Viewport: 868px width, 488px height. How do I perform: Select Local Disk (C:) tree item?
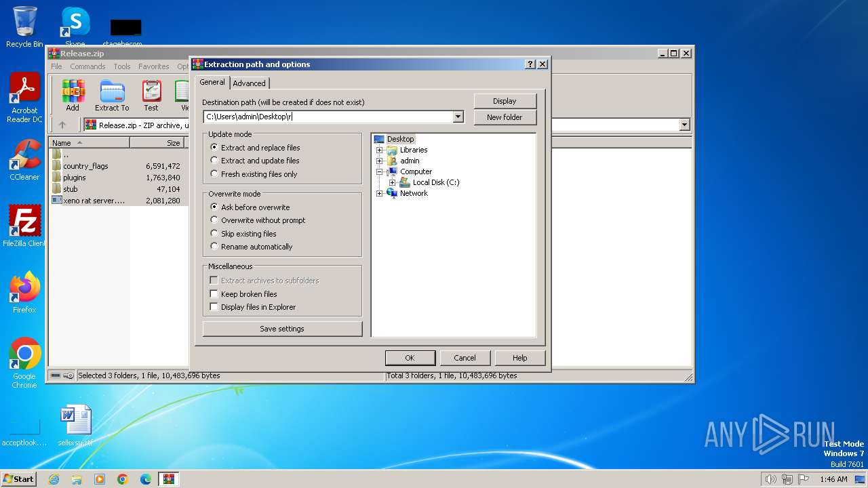[436, 182]
